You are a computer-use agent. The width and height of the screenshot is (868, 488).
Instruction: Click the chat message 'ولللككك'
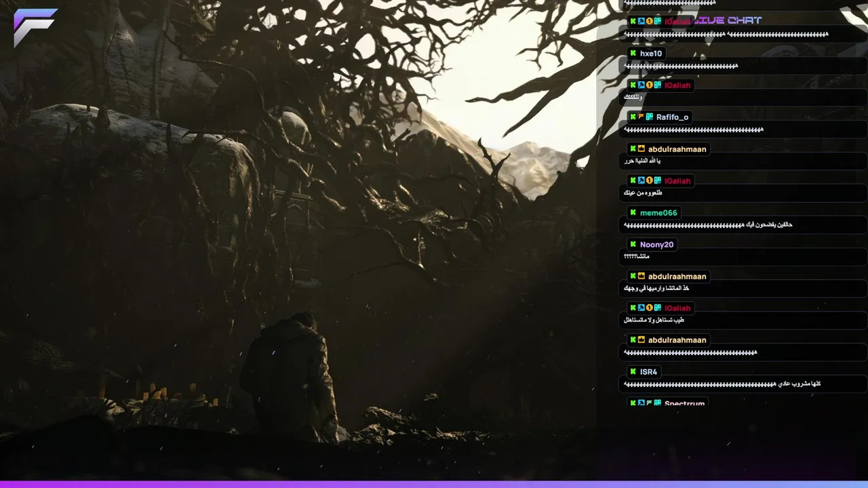633,98
